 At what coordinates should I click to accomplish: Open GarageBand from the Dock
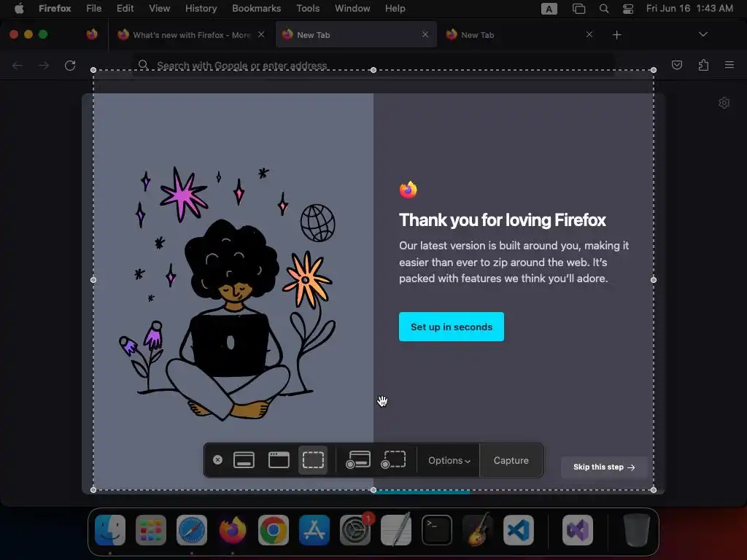click(478, 529)
